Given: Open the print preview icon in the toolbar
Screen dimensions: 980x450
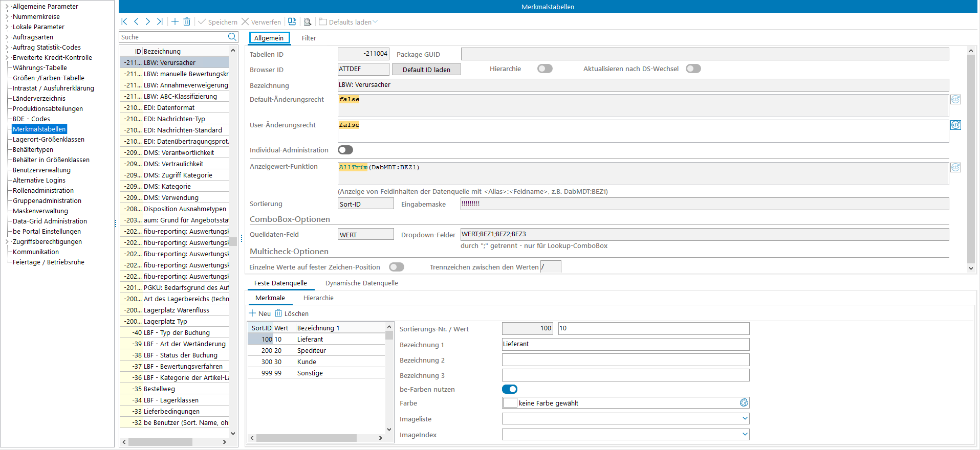Looking at the screenshot, I should [307, 22].
